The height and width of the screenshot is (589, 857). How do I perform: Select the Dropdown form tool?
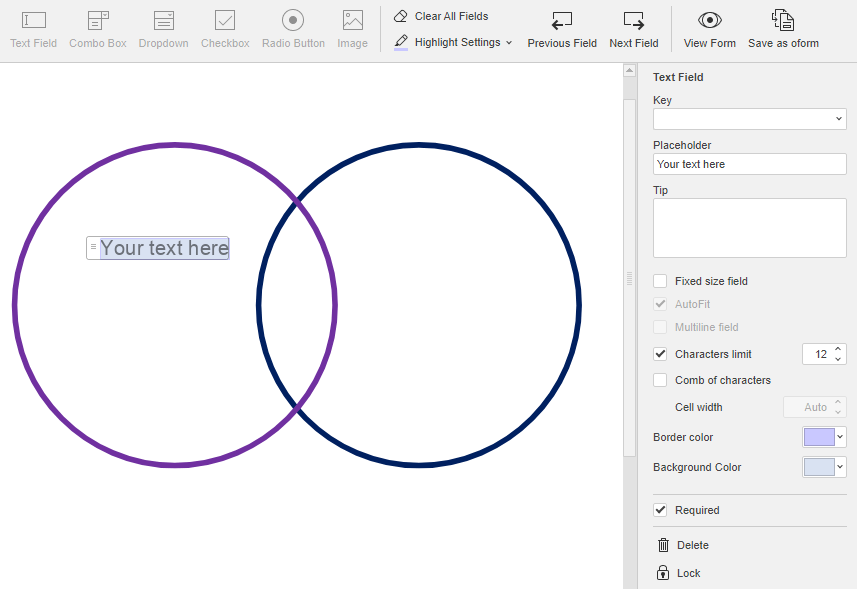pyautogui.click(x=163, y=28)
